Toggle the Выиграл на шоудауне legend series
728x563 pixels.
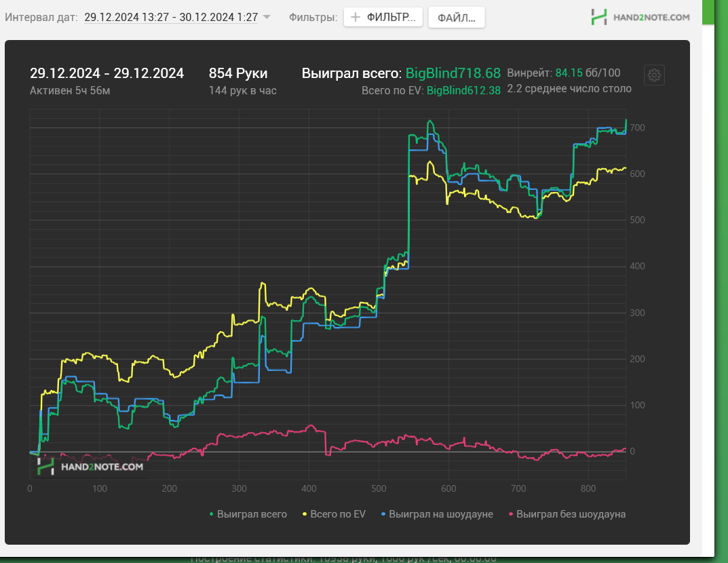click(x=437, y=514)
